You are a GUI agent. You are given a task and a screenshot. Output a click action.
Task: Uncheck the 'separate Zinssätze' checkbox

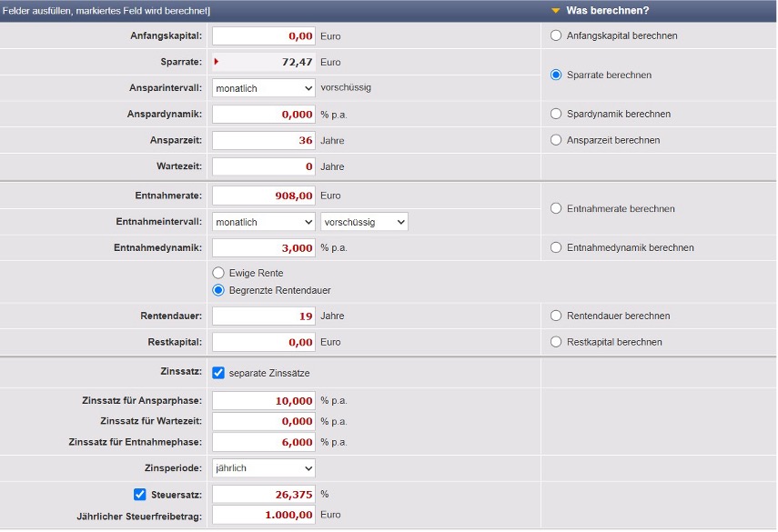point(218,373)
